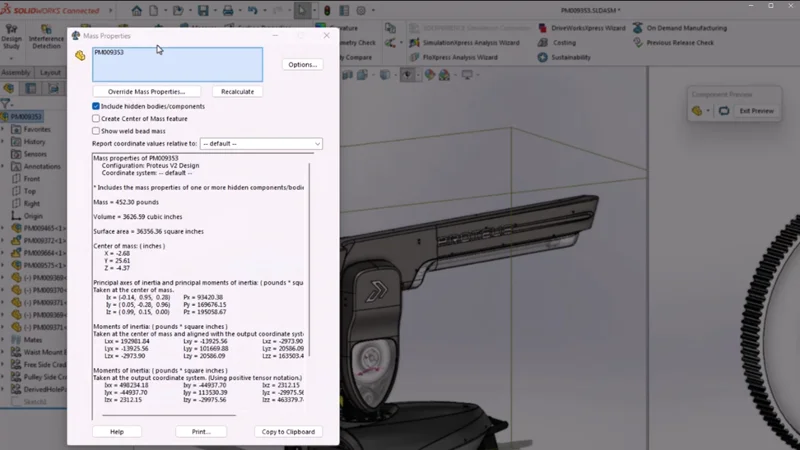Click the PM009353 selection box

tap(177, 64)
